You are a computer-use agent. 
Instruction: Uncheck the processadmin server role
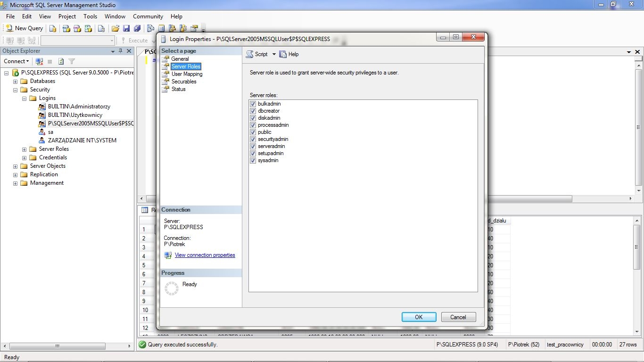(253, 125)
